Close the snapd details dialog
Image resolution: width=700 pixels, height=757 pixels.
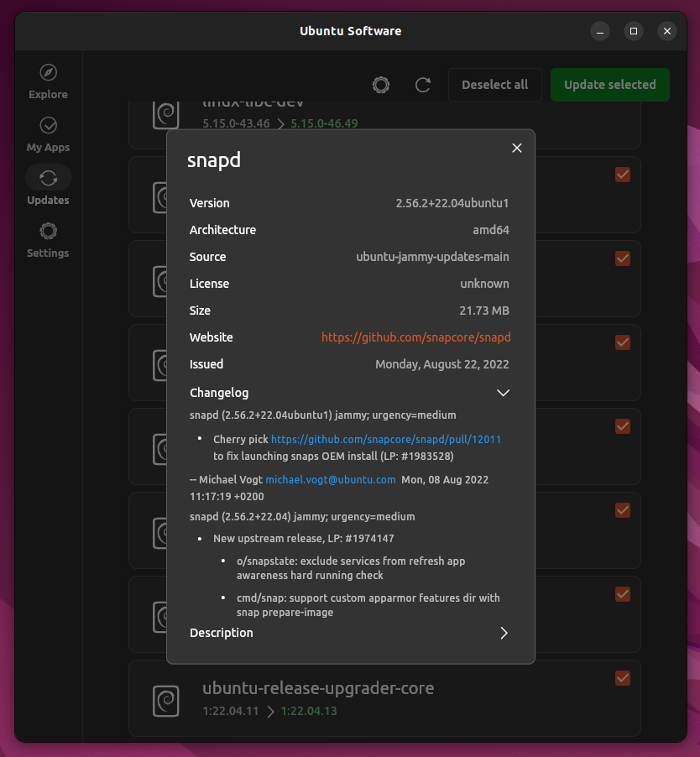coord(516,148)
